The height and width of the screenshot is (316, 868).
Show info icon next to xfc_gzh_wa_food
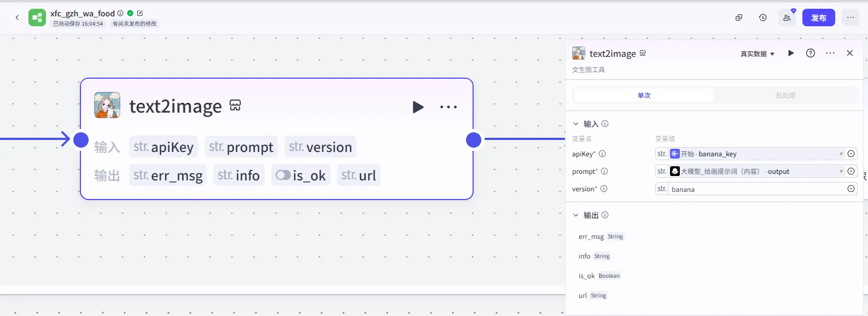tap(120, 13)
